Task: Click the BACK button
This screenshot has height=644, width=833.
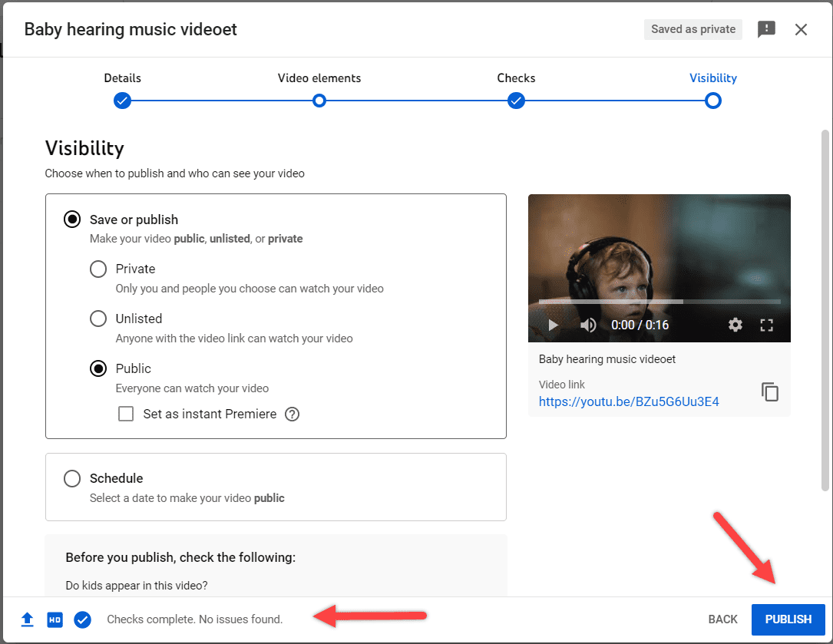Action: coord(722,619)
